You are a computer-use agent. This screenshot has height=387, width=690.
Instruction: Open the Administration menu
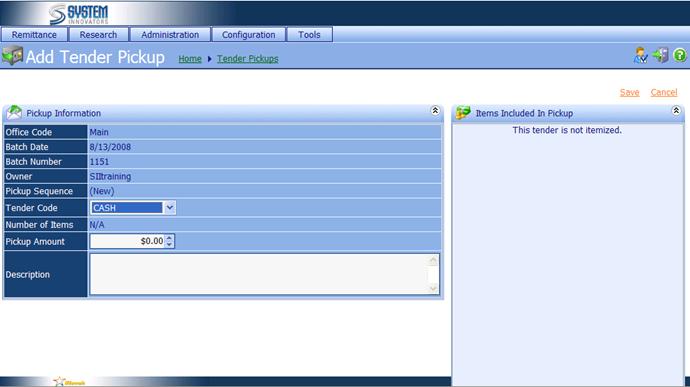click(x=170, y=35)
